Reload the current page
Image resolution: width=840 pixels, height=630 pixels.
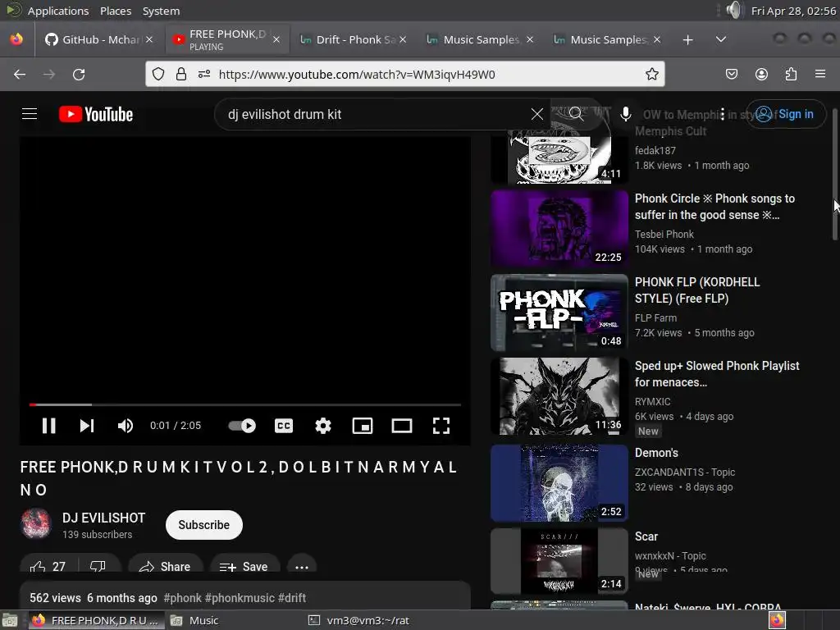pos(79,75)
